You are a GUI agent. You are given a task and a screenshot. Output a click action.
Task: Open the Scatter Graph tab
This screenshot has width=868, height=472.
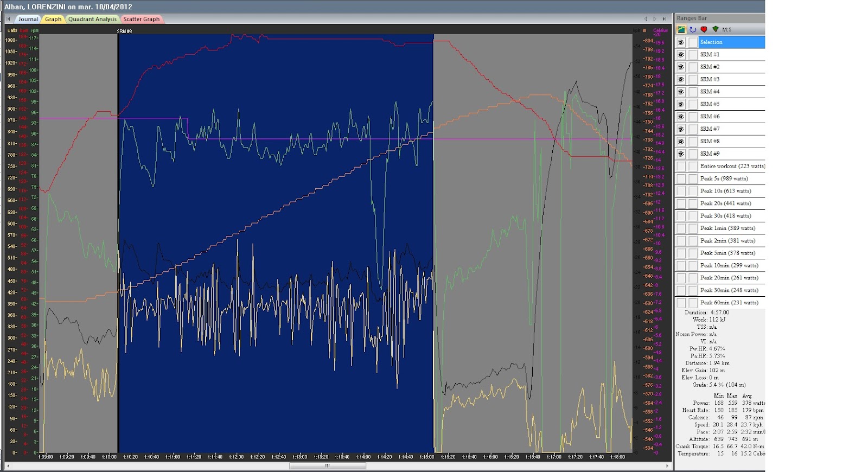point(142,19)
